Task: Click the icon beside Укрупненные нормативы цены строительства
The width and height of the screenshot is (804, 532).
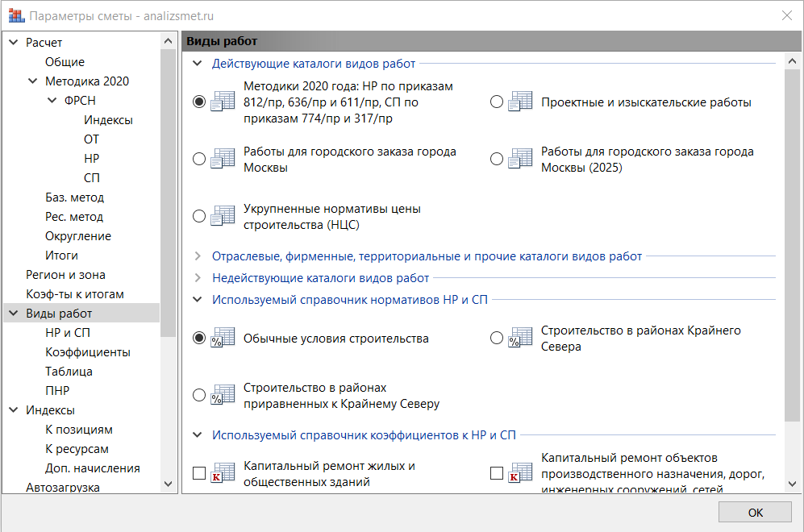Action: pyautogui.click(x=223, y=216)
